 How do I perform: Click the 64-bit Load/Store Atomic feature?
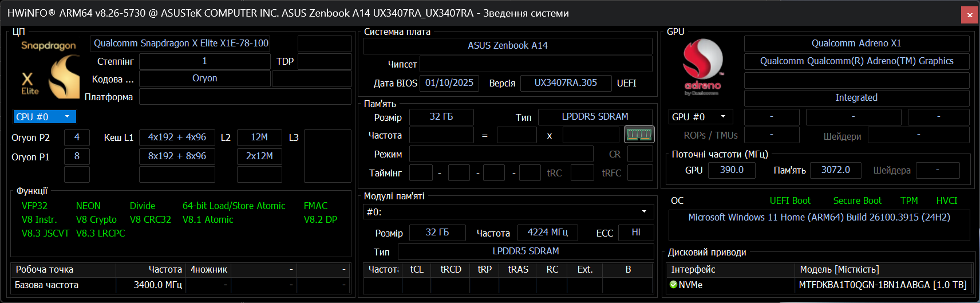(234, 206)
